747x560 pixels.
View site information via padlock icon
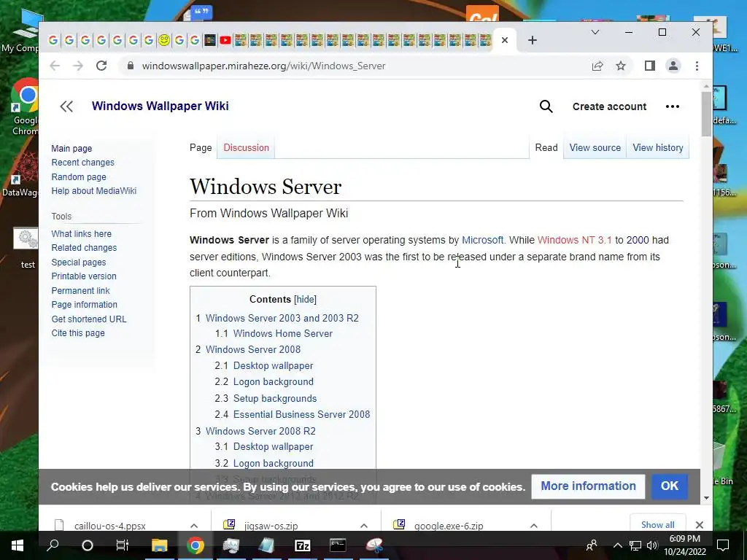(131, 66)
